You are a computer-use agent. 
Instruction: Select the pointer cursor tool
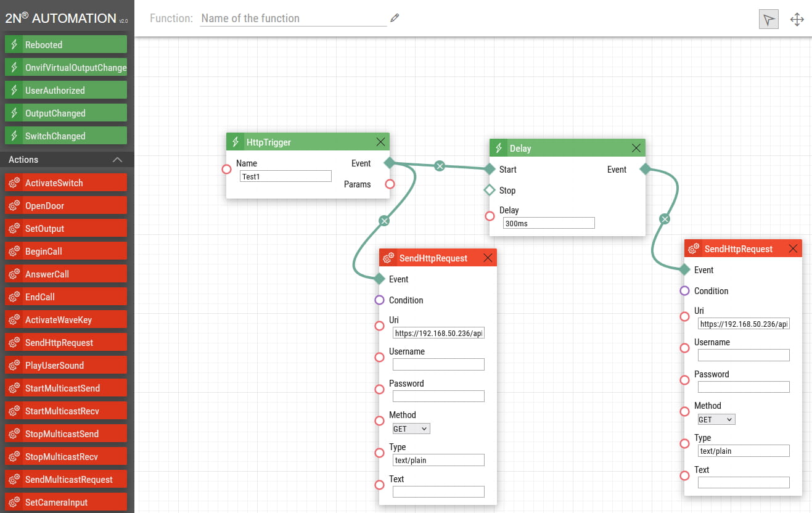[x=769, y=19]
